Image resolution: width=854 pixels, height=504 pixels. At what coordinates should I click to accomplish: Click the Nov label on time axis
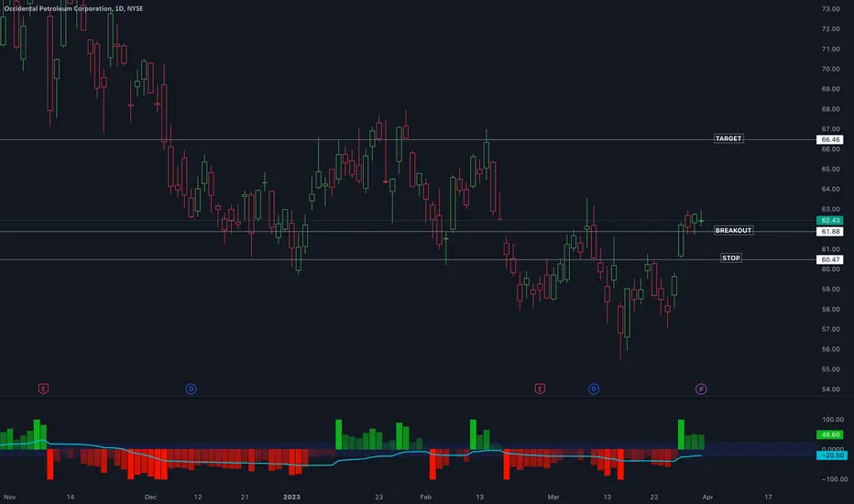tap(10, 497)
